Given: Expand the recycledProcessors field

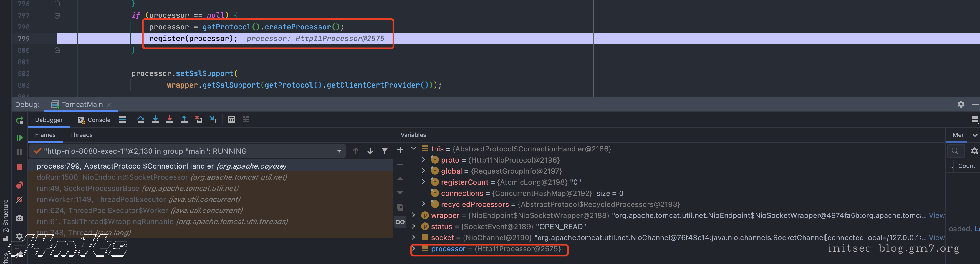Looking at the screenshot, I should 423,204.
